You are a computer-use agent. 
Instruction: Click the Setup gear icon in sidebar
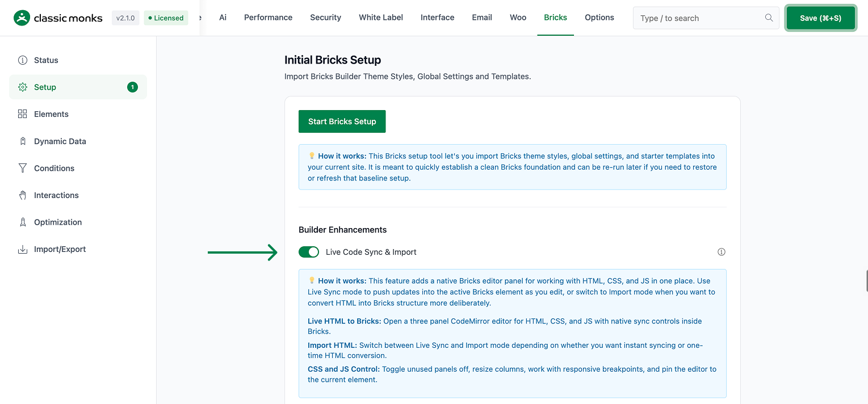[x=23, y=87]
